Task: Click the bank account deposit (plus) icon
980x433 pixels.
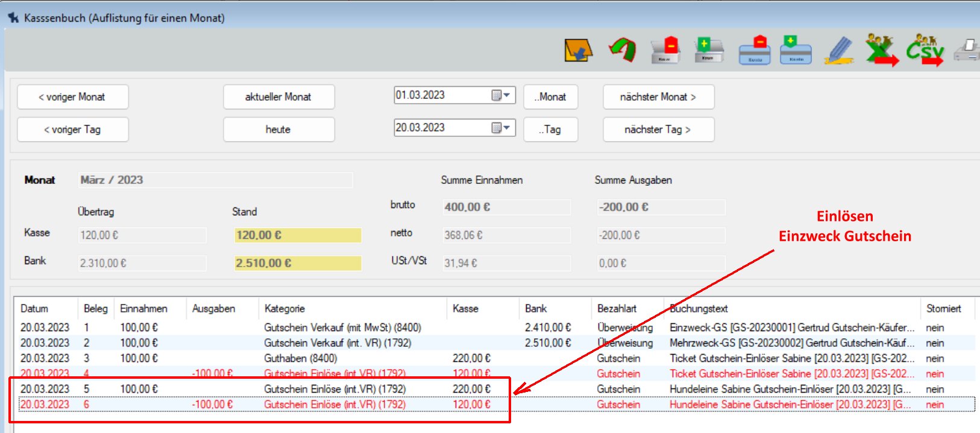Action: pos(796,50)
